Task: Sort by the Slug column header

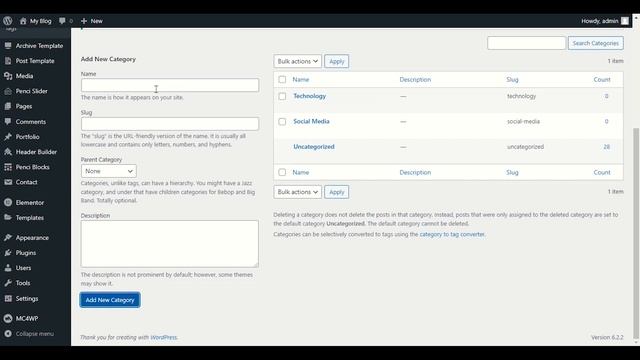Action: (512, 80)
